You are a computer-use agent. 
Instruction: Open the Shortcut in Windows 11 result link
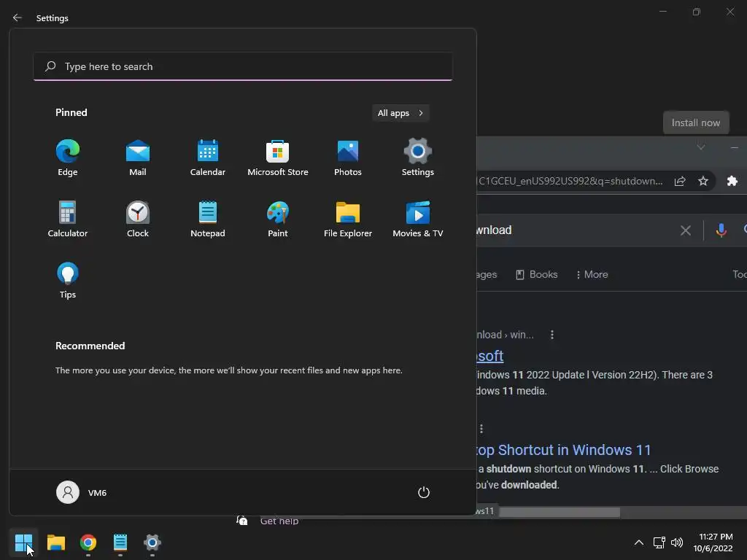564,450
